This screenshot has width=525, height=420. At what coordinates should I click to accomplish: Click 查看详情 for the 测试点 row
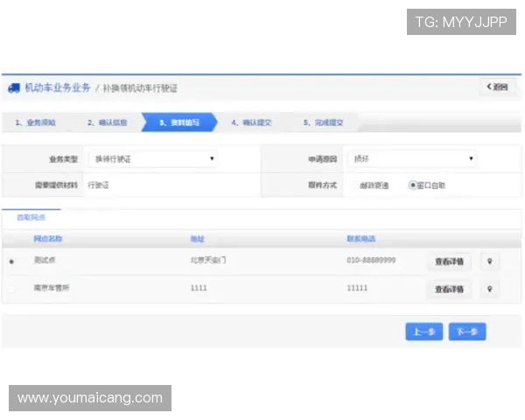449,262
